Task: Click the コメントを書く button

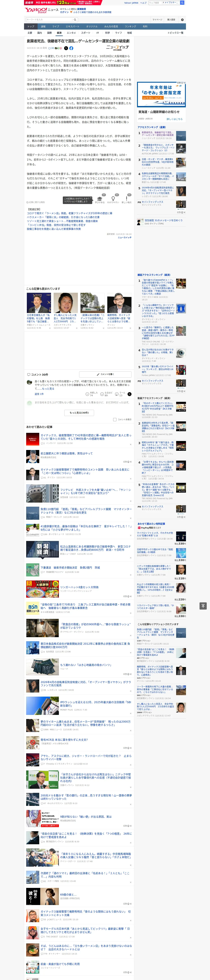Action: tap(105, 374)
